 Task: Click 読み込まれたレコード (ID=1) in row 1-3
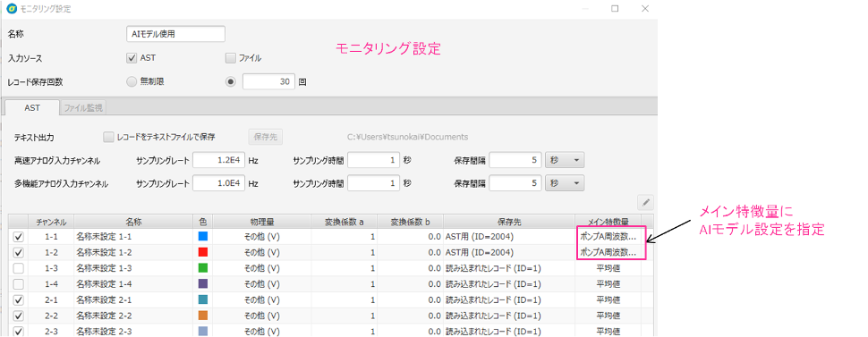point(509,268)
